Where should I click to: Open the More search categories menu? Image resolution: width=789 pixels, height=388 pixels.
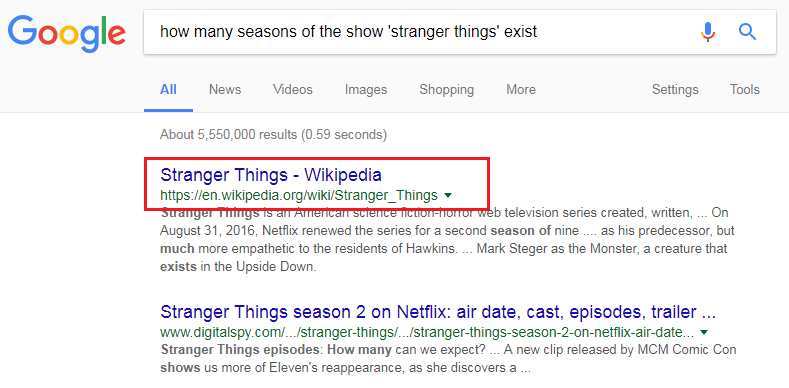click(521, 90)
